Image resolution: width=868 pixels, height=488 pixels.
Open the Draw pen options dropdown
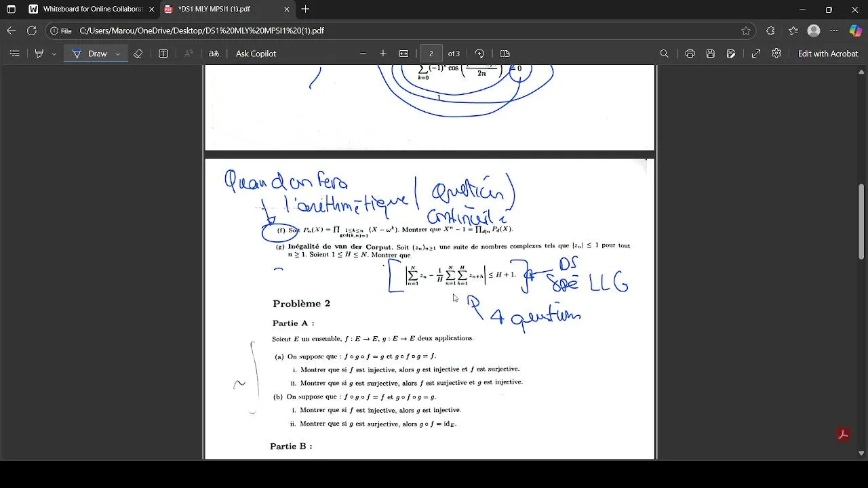[118, 54]
